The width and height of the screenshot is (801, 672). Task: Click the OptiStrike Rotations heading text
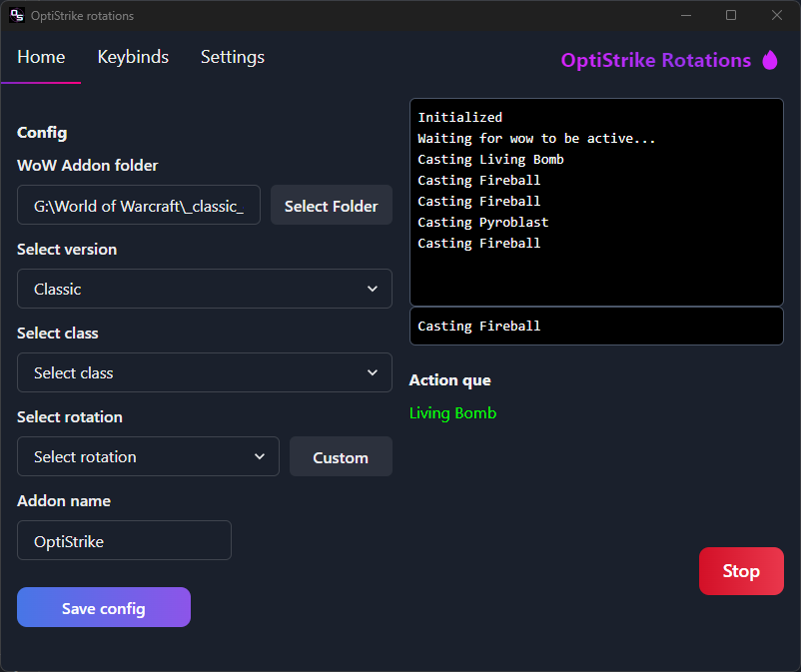click(656, 60)
